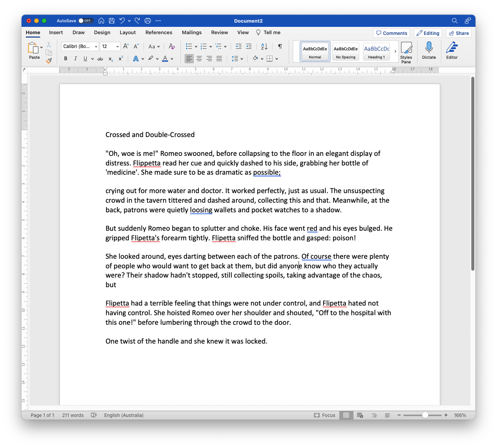Click the Share button
The image size is (497, 448).
pyautogui.click(x=459, y=33)
